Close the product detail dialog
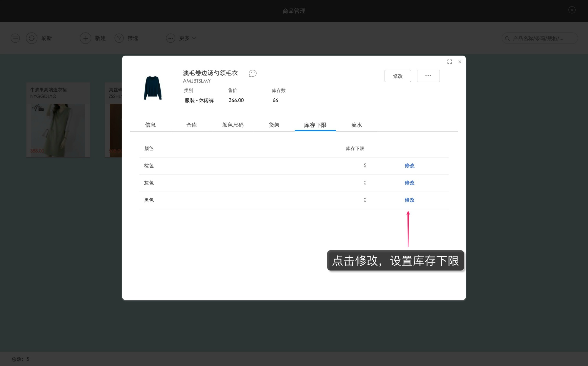 pos(460,62)
